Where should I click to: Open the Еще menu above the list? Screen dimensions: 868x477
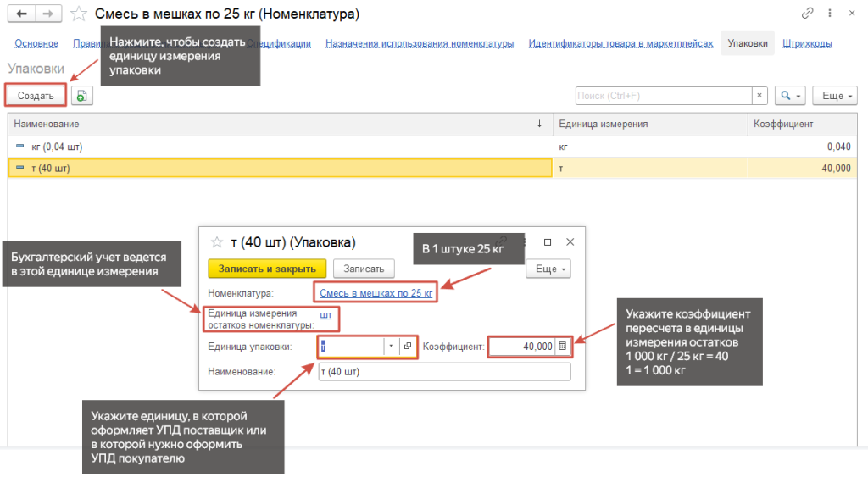click(x=835, y=96)
